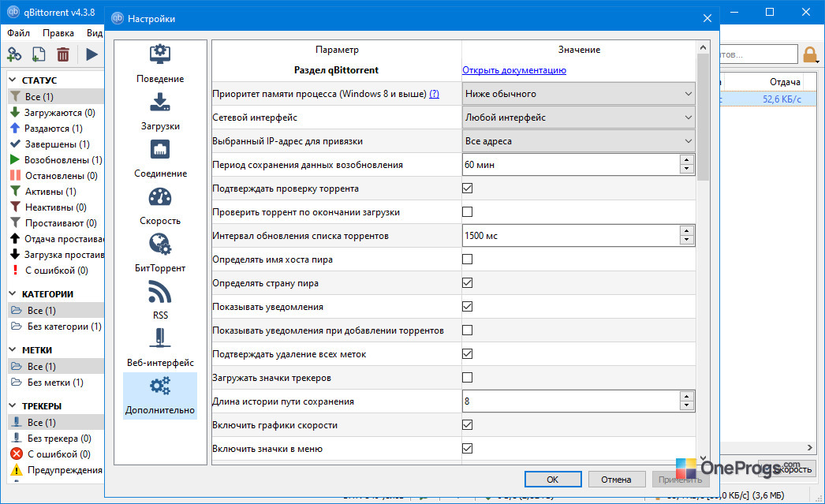Screen dimensions: 825x504
Task: Enable Загружать значки трекеров checkbox
Action: pos(467,378)
